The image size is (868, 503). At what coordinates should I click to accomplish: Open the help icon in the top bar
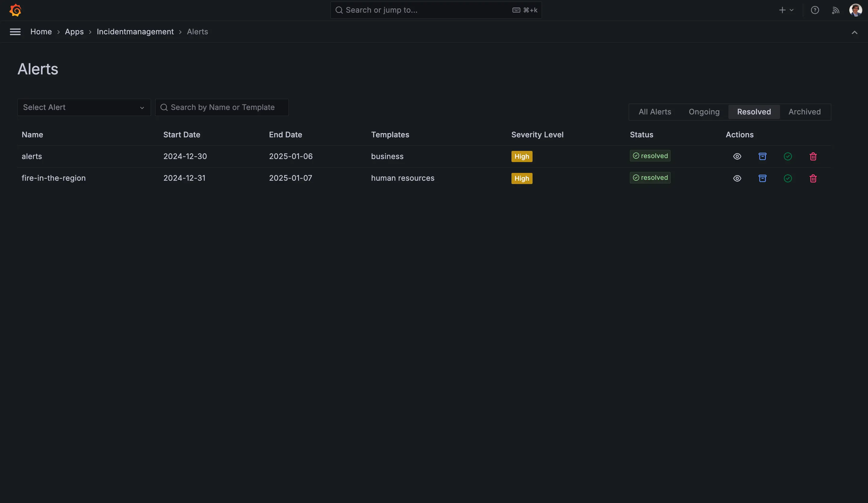(815, 10)
